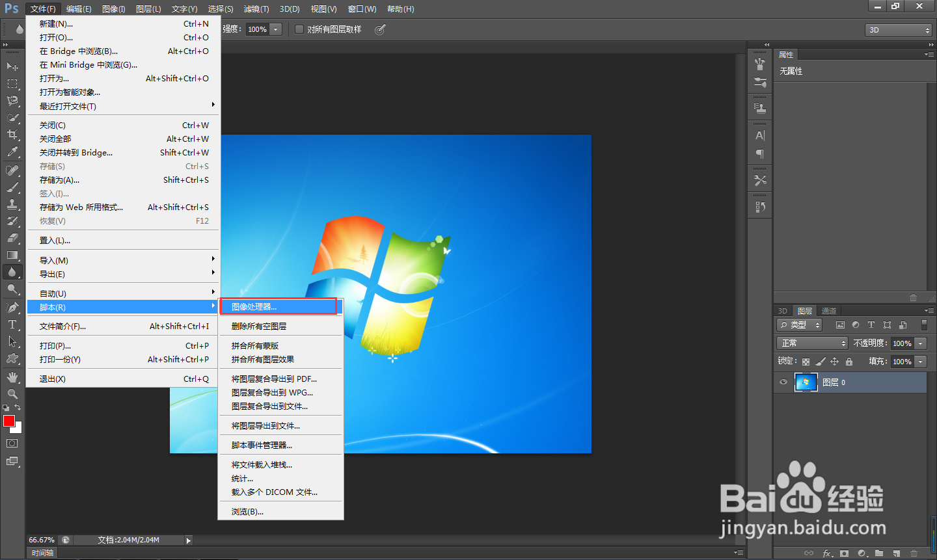Viewport: 937px width, 560px height.
Task: Toggle type layer filter
Action: click(871, 325)
